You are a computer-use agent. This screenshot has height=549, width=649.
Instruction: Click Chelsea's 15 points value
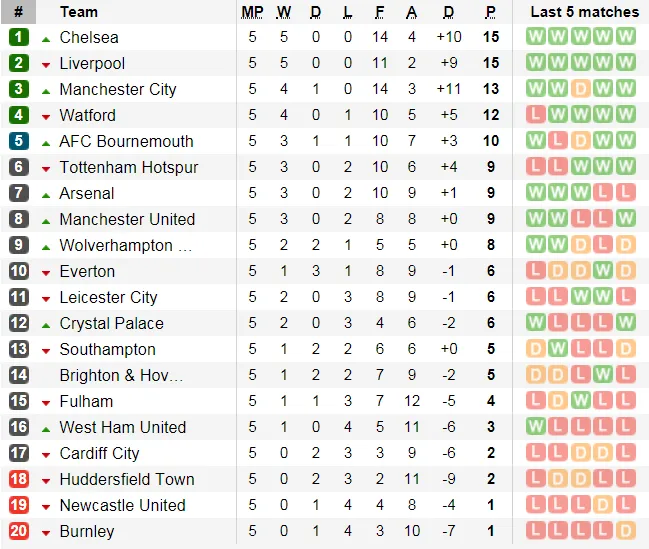point(490,37)
